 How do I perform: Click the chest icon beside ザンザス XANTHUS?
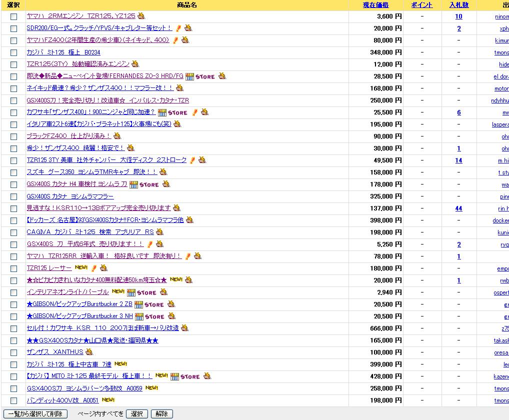pos(89,352)
